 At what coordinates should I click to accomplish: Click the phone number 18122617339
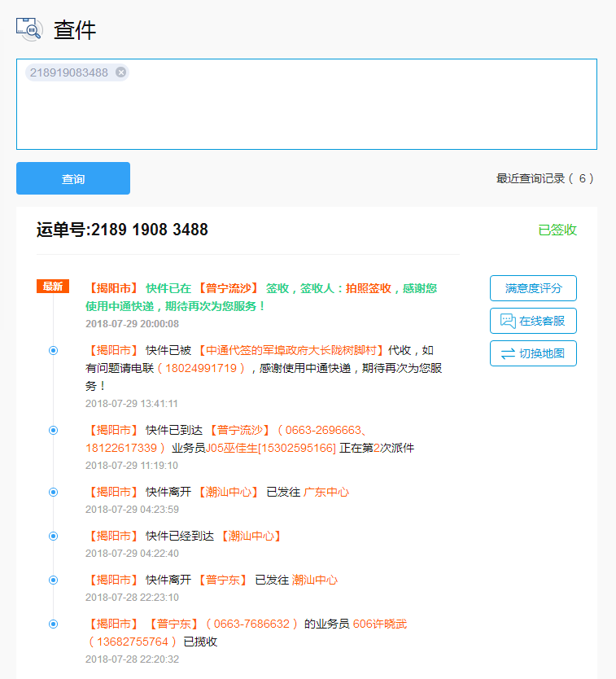(x=121, y=448)
